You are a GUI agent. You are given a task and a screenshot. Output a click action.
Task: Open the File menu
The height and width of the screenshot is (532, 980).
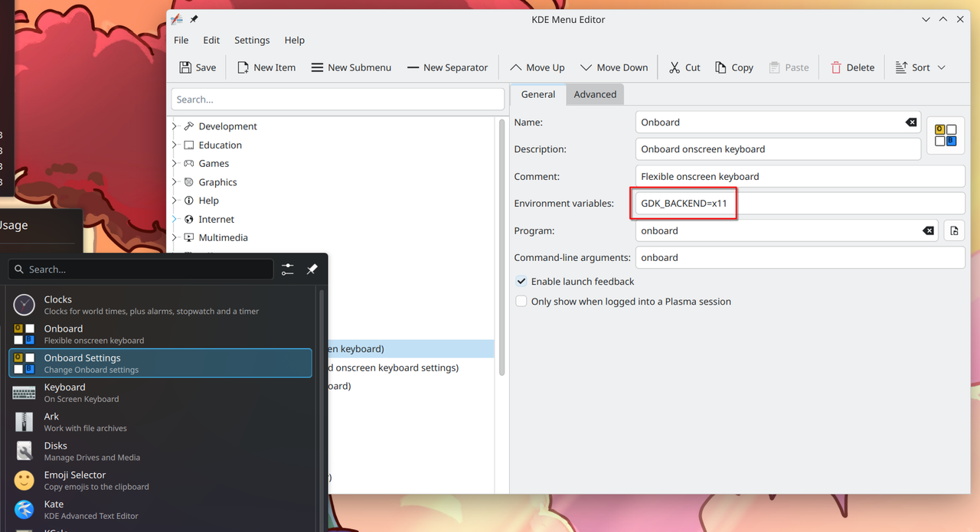(x=181, y=40)
